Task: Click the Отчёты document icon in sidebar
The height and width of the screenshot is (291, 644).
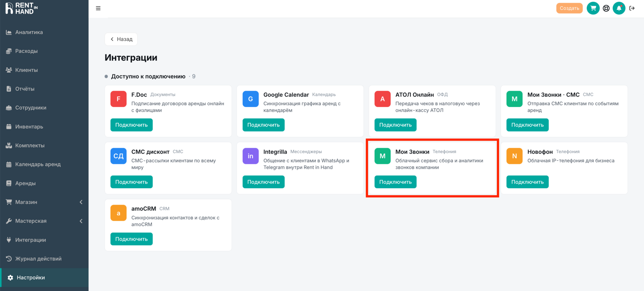Action: [x=9, y=89]
